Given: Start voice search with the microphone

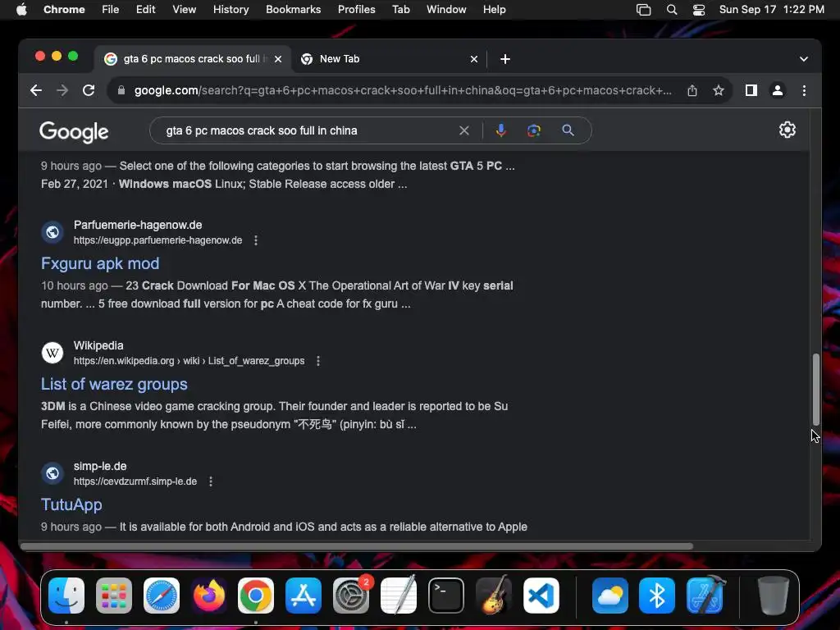Looking at the screenshot, I should tap(501, 130).
